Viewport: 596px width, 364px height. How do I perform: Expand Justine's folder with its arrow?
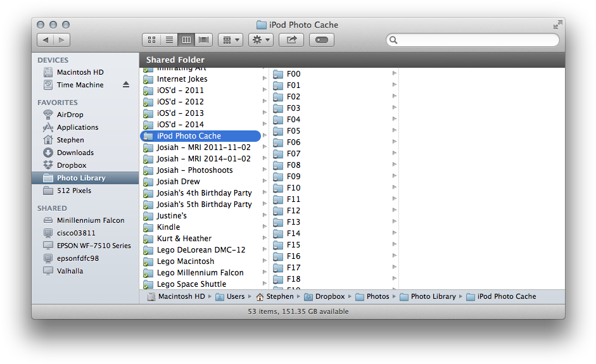click(x=265, y=215)
